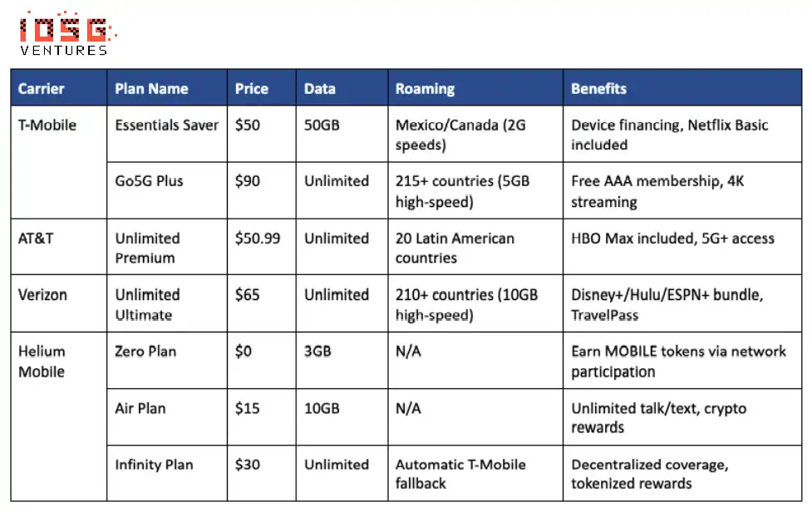The width and height of the screenshot is (812, 512).
Task: Click the Benefits column header
Action: pos(598,89)
